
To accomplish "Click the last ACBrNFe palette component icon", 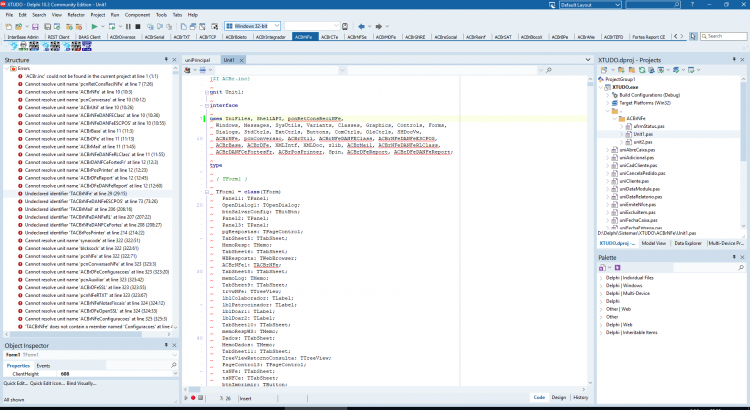I will pyautogui.click(x=87, y=46).
